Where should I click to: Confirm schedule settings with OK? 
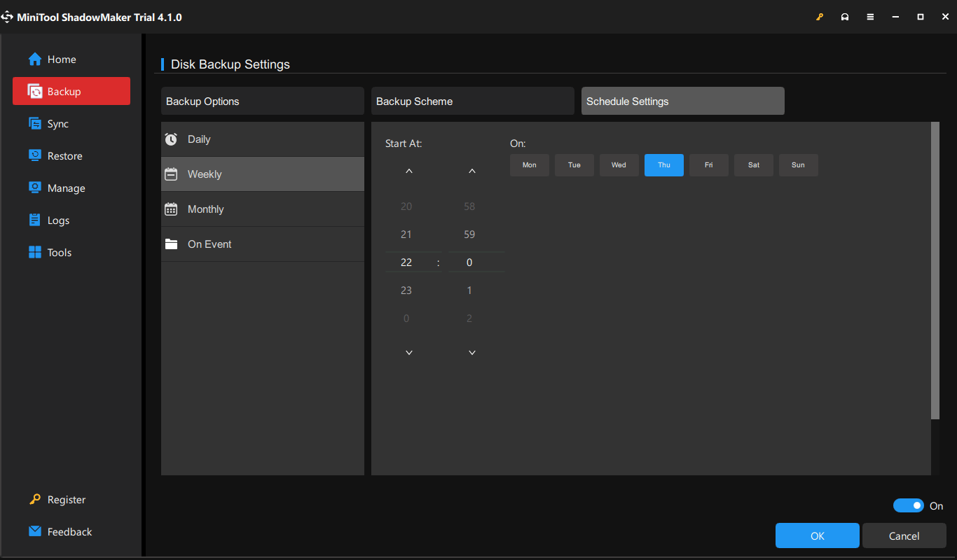817,535
